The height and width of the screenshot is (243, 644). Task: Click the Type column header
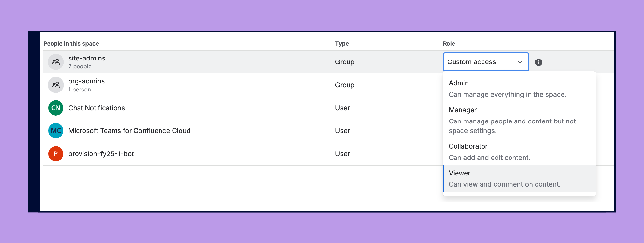[x=342, y=44]
